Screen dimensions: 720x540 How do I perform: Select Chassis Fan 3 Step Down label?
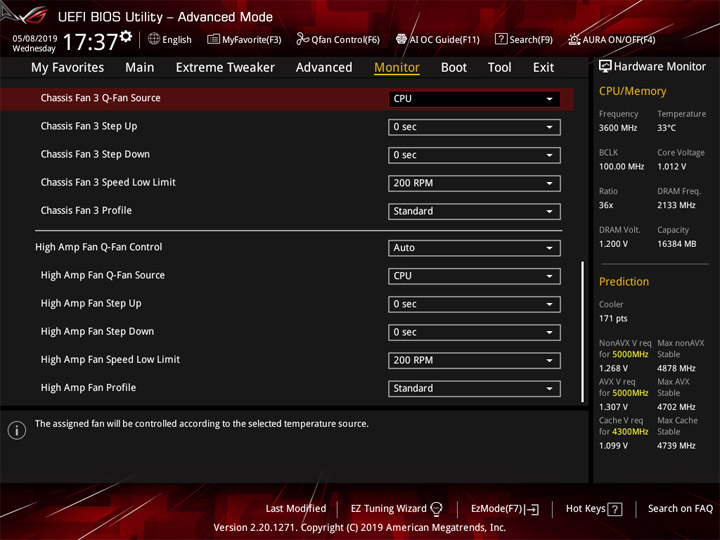tap(95, 154)
